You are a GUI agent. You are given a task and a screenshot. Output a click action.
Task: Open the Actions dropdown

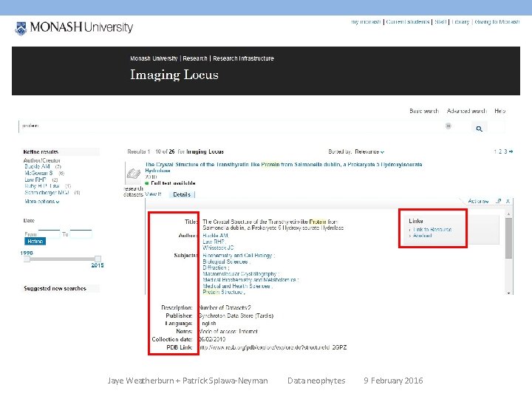coord(478,201)
